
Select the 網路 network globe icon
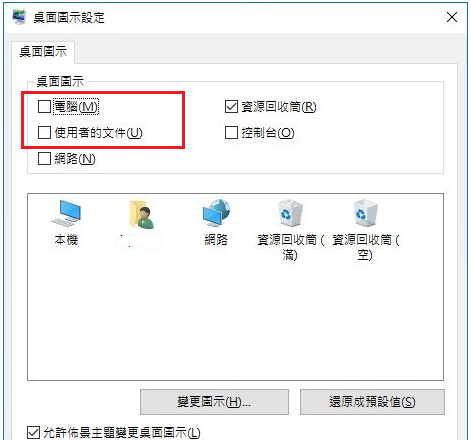(x=216, y=214)
